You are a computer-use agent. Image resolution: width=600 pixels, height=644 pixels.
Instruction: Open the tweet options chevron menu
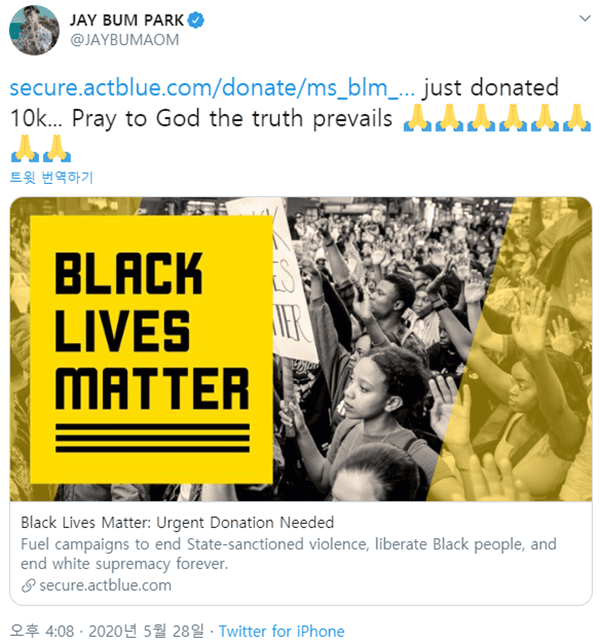click(584, 18)
